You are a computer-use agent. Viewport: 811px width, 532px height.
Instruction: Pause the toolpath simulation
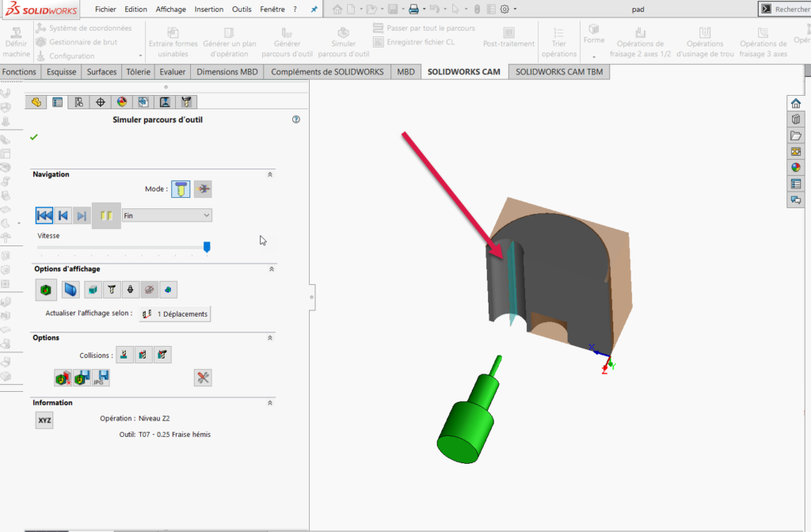coord(106,215)
